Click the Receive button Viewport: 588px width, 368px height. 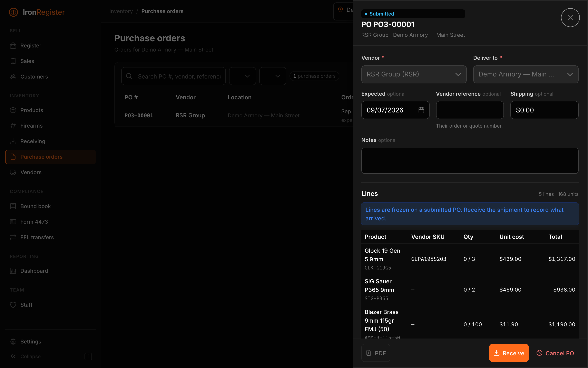point(509,353)
